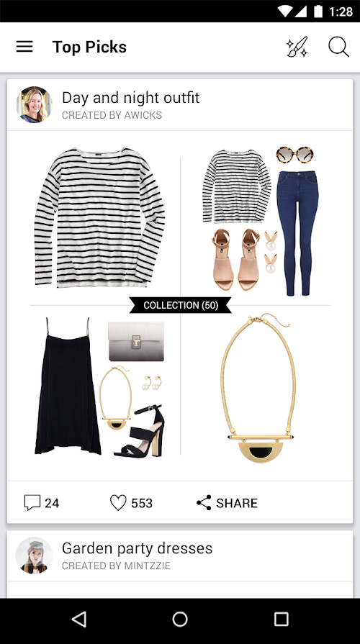
Task: Open the Garden party dresses collection
Action: (x=137, y=548)
